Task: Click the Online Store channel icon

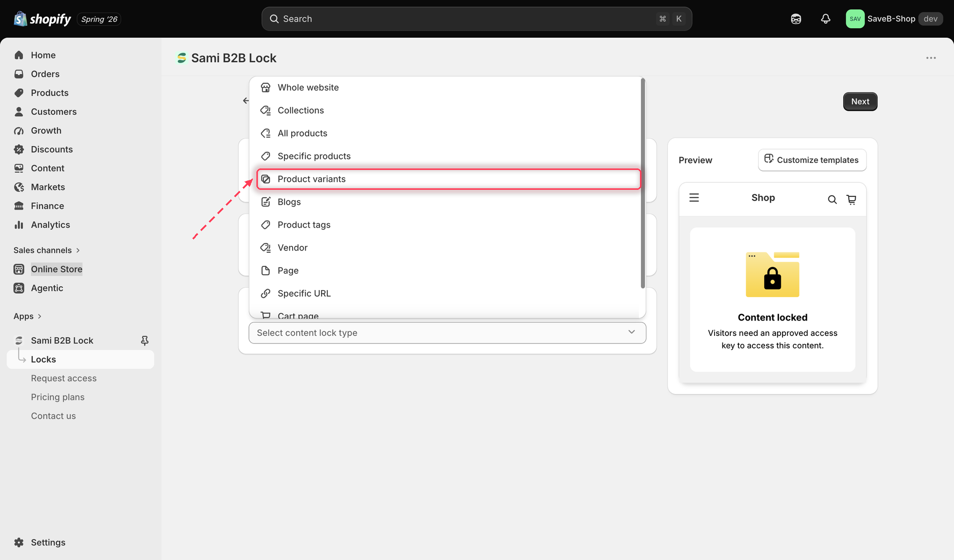Action: tap(19, 269)
